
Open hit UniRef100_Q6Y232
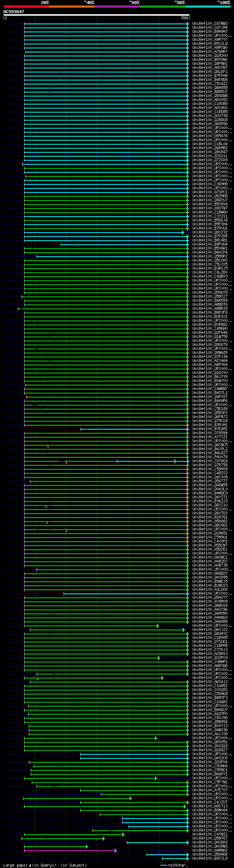(x=210, y=232)
